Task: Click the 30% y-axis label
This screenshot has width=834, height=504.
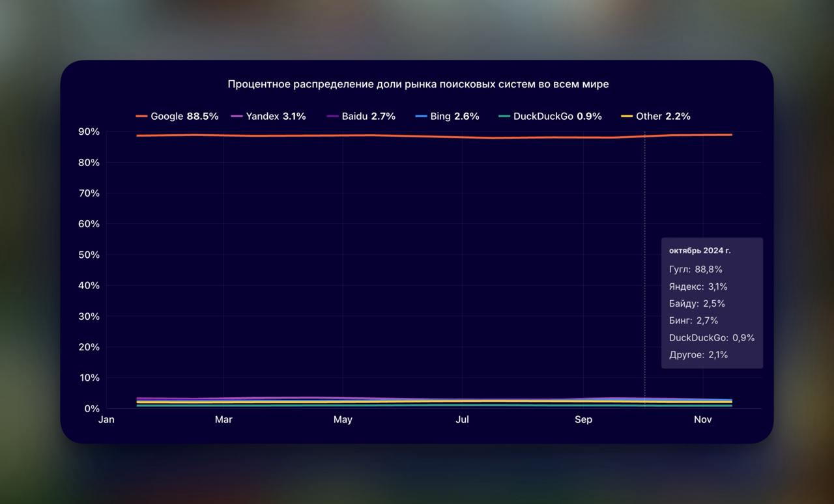Action: (x=89, y=316)
